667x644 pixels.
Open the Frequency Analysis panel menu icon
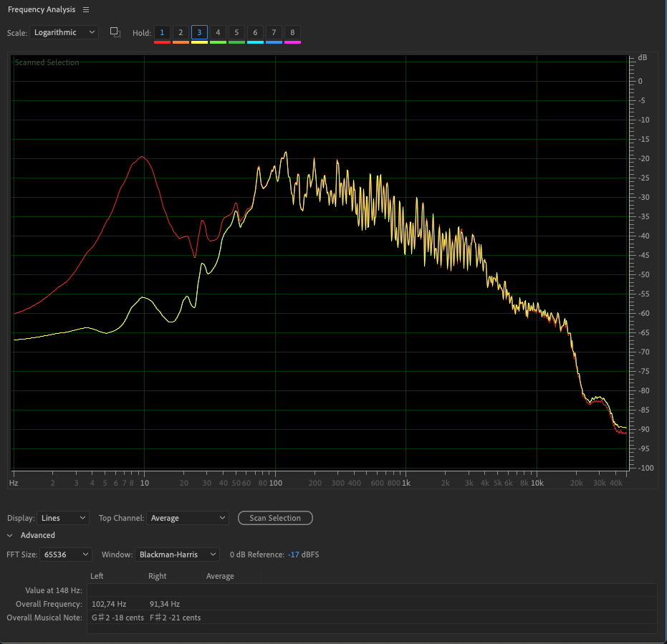point(86,9)
